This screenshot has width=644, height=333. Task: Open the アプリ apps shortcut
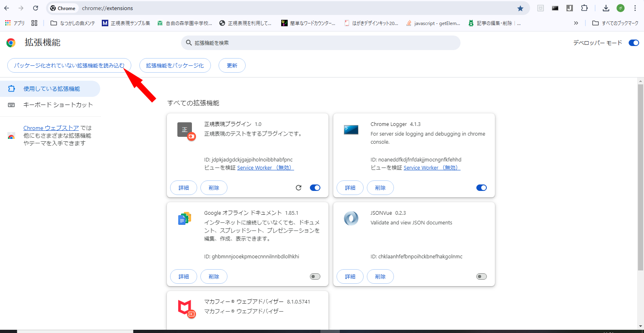coord(15,23)
